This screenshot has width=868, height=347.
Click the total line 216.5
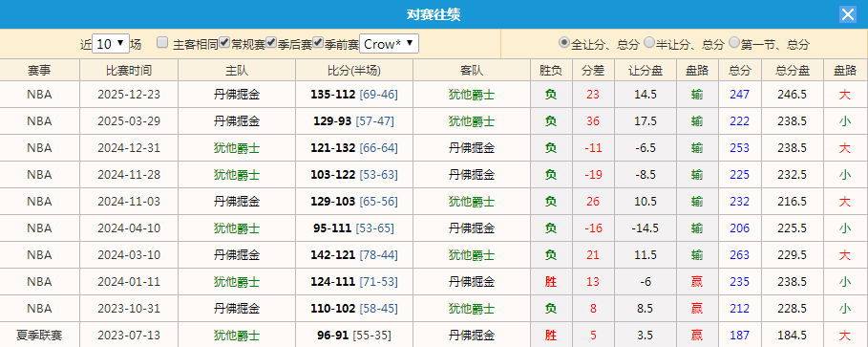pyautogui.click(x=793, y=201)
